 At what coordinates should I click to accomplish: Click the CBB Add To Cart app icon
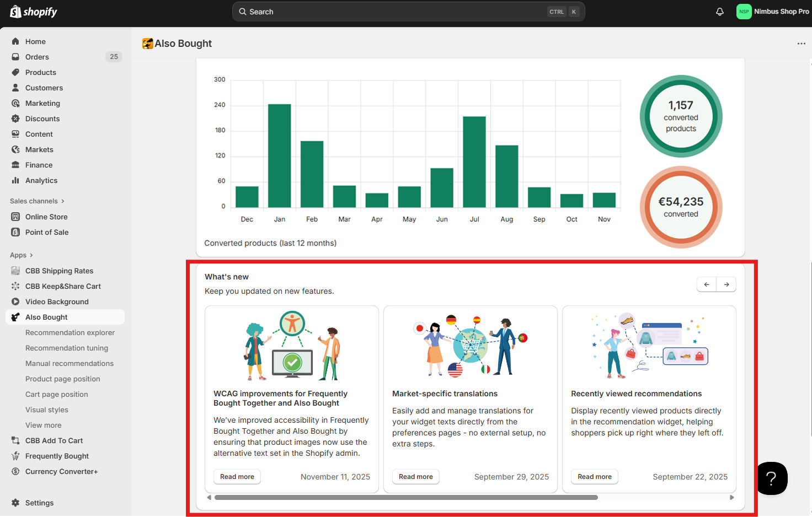[x=15, y=440]
